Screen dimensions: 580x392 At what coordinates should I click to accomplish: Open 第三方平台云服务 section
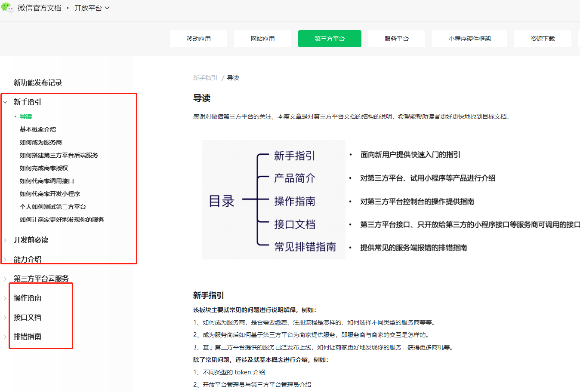(41, 279)
